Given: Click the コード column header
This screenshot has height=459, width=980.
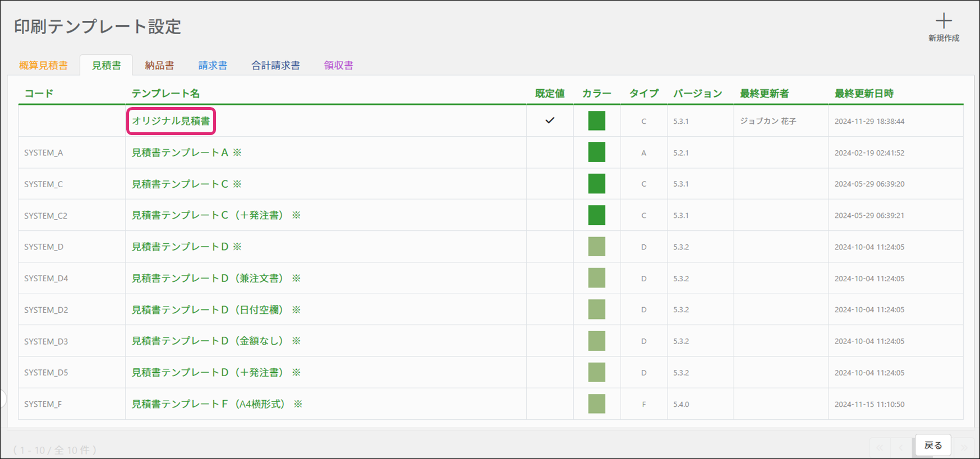Looking at the screenshot, I should (39, 94).
